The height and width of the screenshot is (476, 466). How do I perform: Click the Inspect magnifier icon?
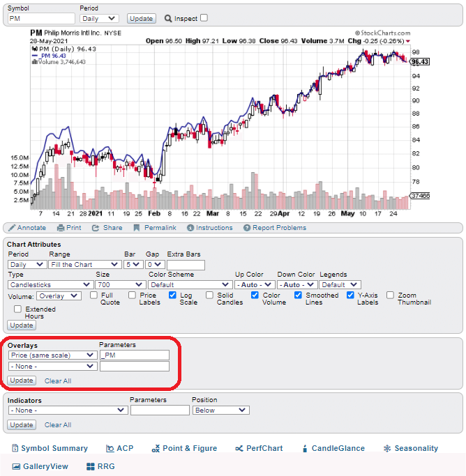(168, 19)
